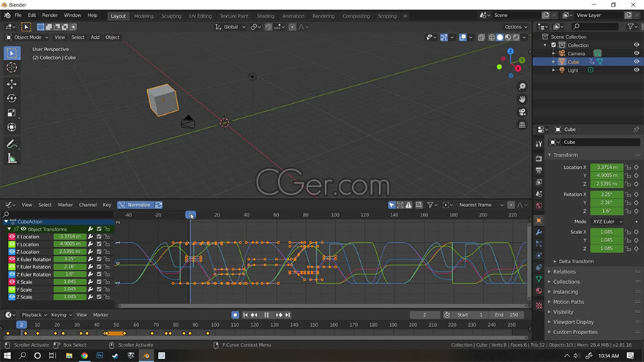Hide the Light in the Outliner
The width and height of the screenshot is (644, 362).
pyautogui.click(x=636, y=70)
